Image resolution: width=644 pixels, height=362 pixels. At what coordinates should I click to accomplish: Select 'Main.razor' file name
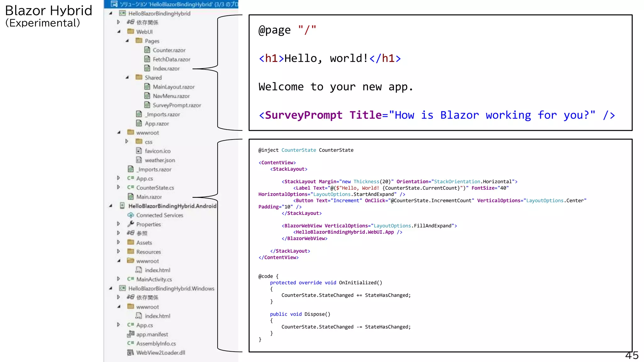point(149,197)
